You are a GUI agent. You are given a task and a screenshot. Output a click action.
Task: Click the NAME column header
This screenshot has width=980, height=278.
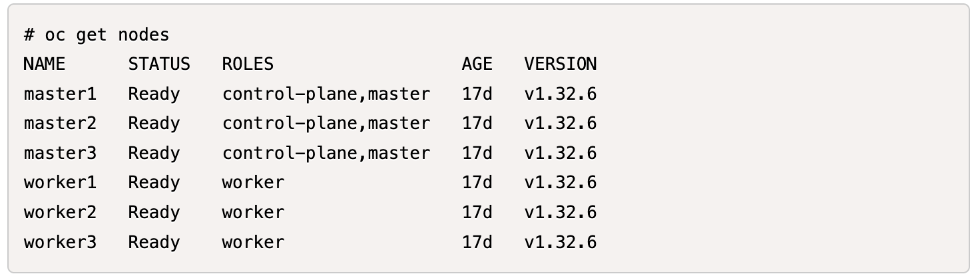point(45,65)
